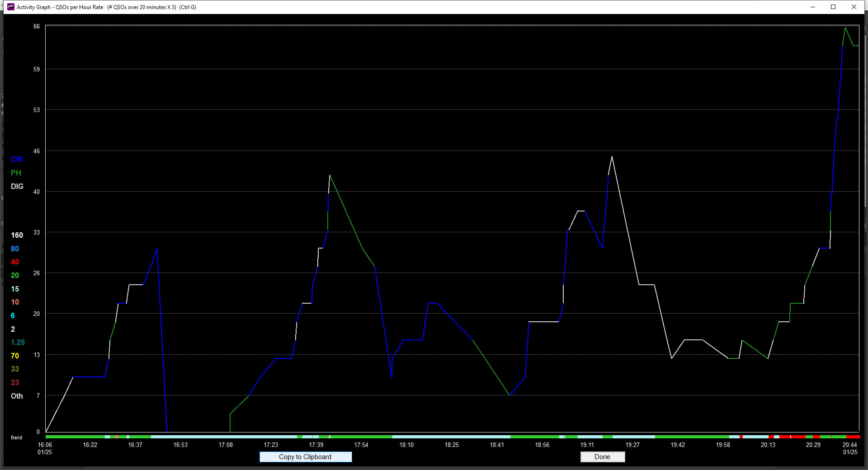Minimize the Activity Graph window
The image size is (868, 470).
tap(812, 7)
